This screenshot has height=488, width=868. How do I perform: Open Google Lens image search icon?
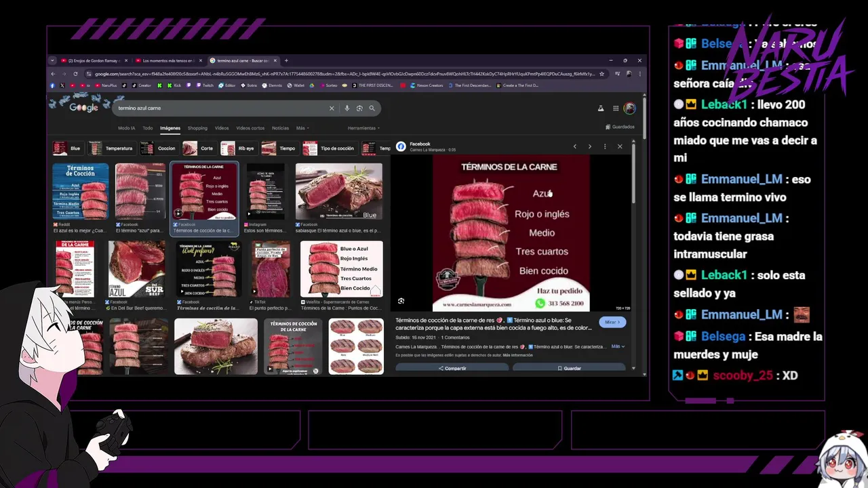click(x=359, y=108)
